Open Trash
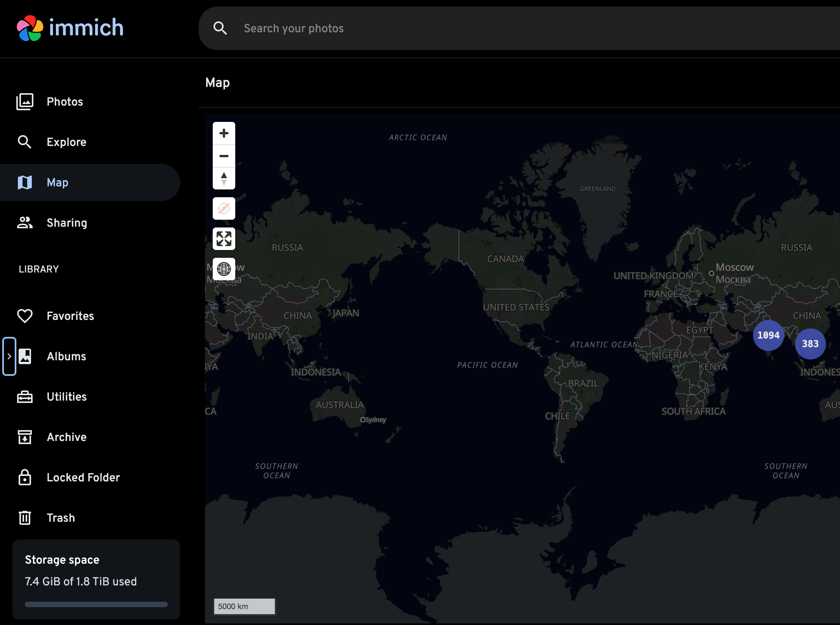Image resolution: width=840 pixels, height=625 pixels. pos(90,518)
